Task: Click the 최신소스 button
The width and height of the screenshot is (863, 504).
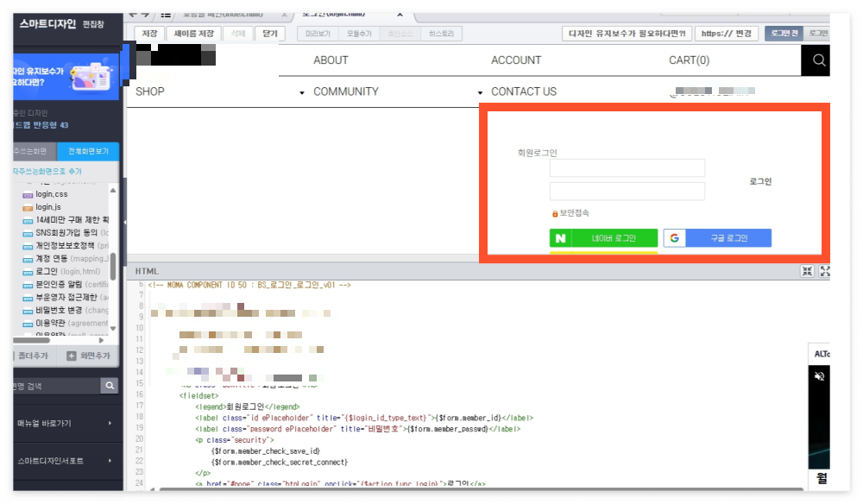Action: click(x=400, y=34)
